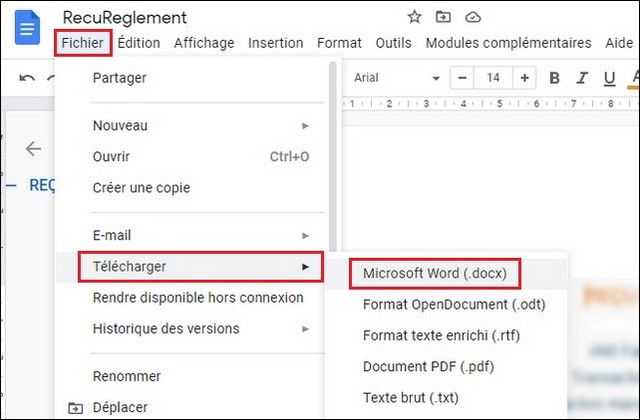Select Microsoft Word (.docx) download option
The height and width of the screenshot is (420, 640).
click(435, 273)
